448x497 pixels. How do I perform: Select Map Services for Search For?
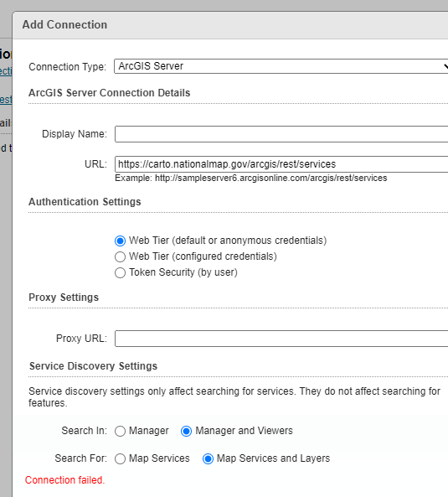(x=120, y=458)
